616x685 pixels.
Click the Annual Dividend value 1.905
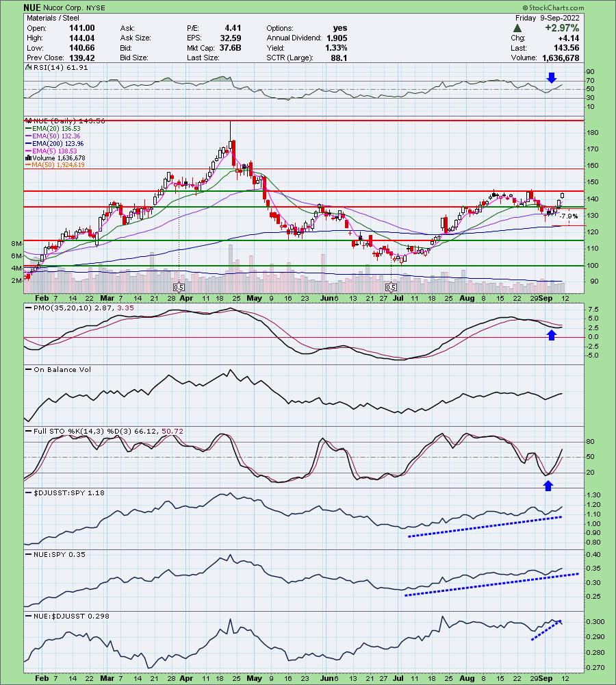(337, 38)
